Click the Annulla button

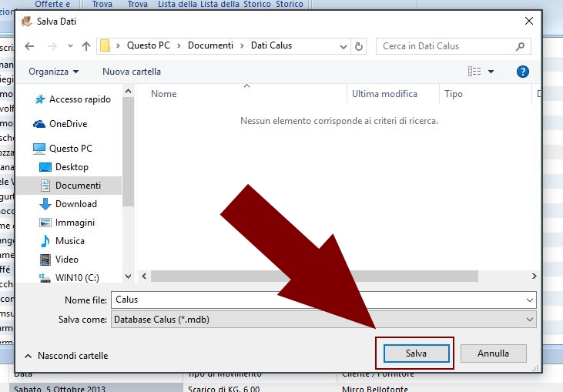pos(494,353)
